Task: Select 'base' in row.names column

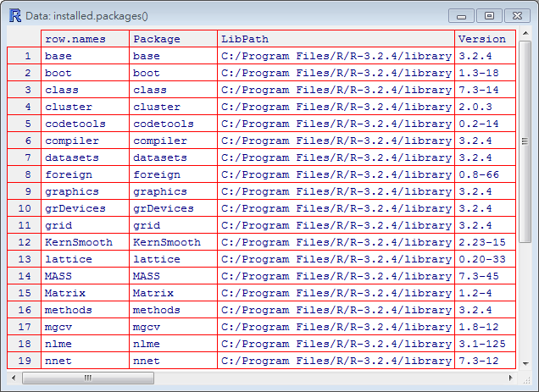Action: coord(86,56)
